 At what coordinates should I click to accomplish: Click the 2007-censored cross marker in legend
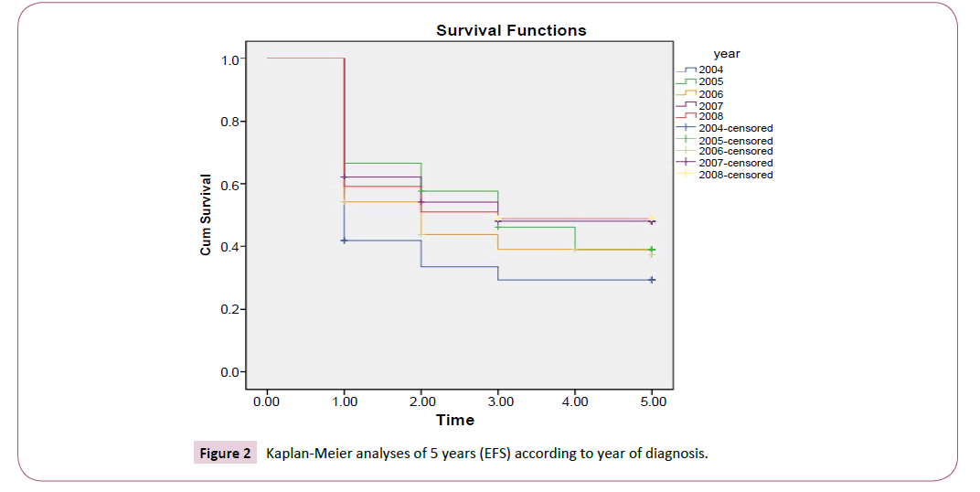(x=686, y=163)
